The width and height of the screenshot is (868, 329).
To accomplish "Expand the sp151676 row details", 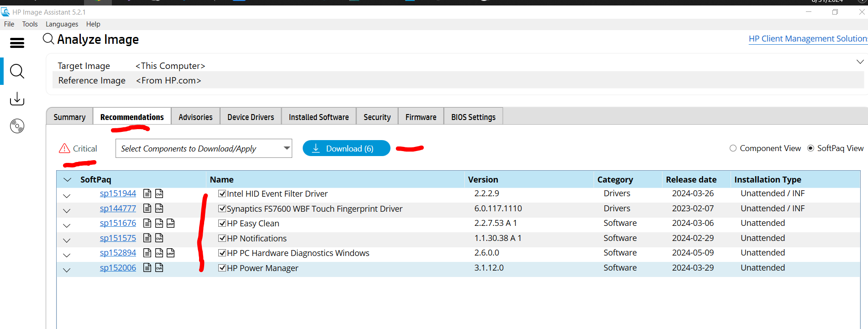I will 67,226.
